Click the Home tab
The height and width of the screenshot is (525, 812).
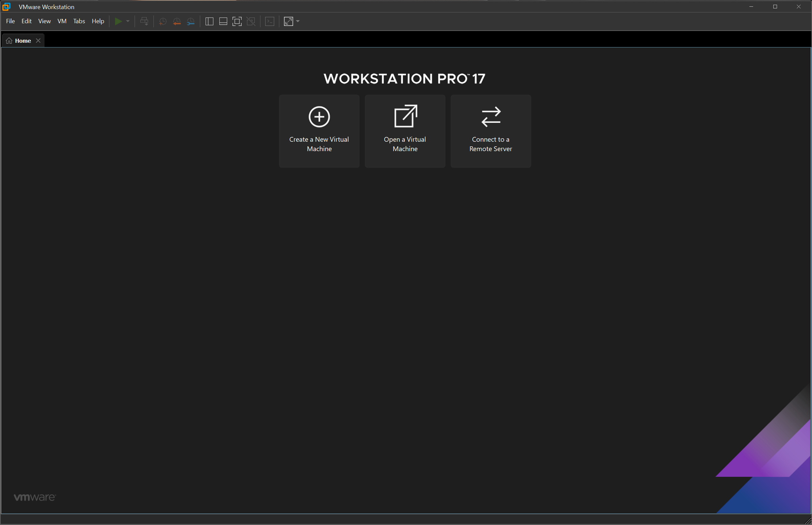(x=23, y=40)
